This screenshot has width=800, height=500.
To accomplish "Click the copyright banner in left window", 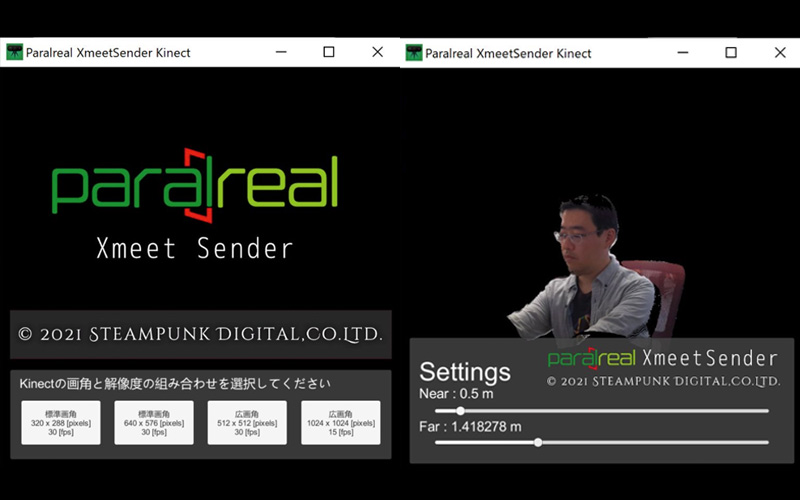I will (x=201, y=334).
